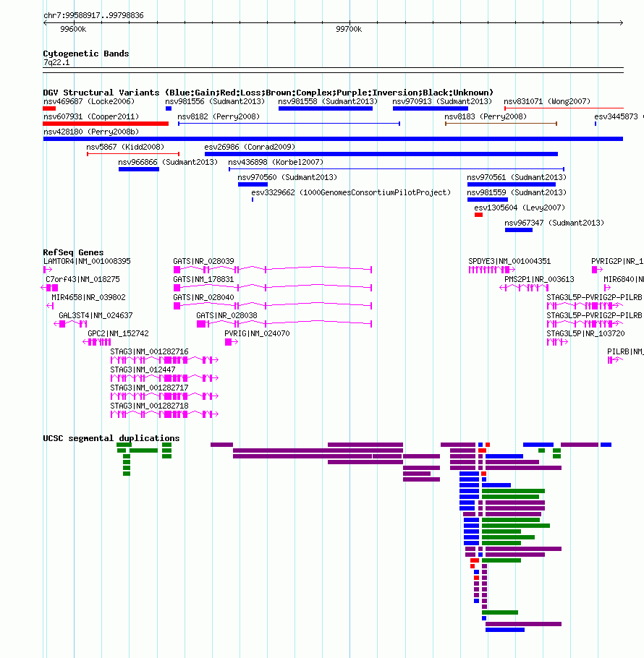Viewport: 644px width, 658px height.
Task: Select gene PVRIG|NM_024070
Action: pos(257,333)
